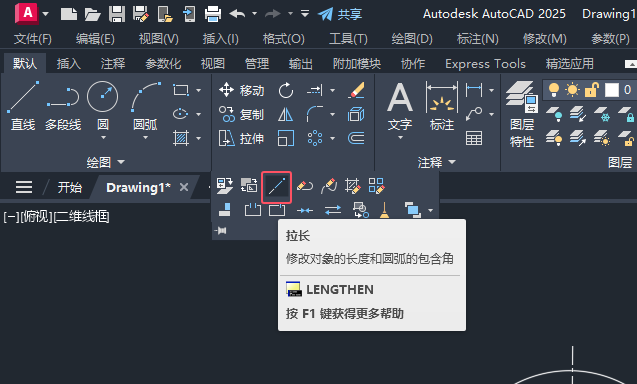This screenshot has width=637, height=384.
Task: Open the quick access toolbar customize dropdown
Action: tap(305, 14)
